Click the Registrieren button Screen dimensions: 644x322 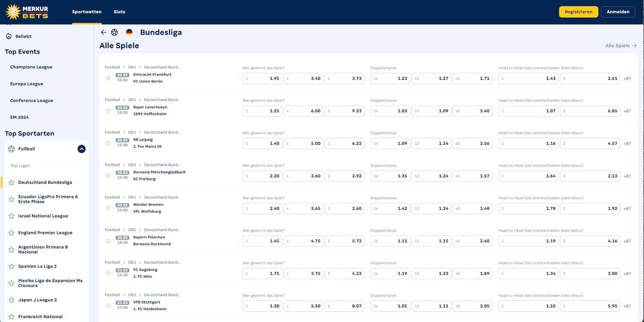[578, 12]
